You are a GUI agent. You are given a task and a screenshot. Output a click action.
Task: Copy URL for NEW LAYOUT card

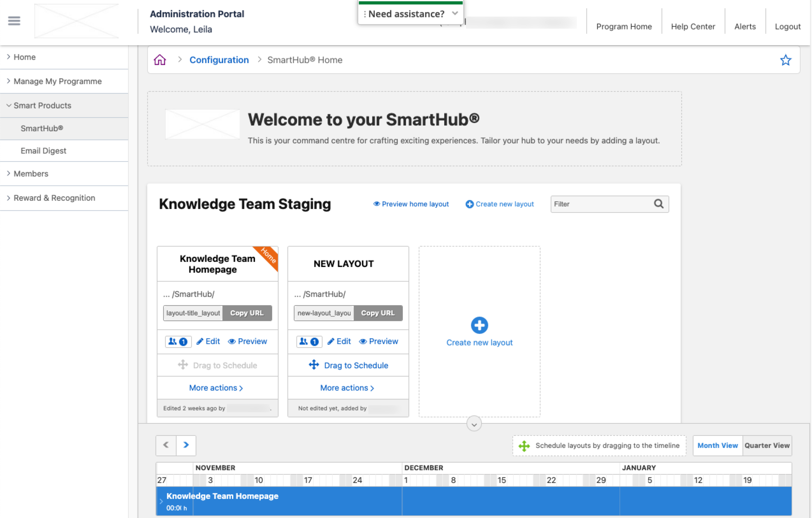pyautogui.click(x=378, y=313)
